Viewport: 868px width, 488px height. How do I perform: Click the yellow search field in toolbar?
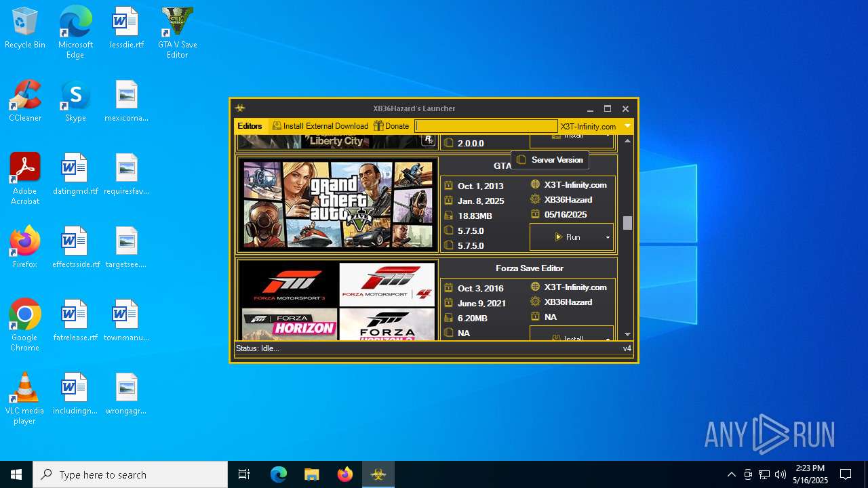[486, 126]
